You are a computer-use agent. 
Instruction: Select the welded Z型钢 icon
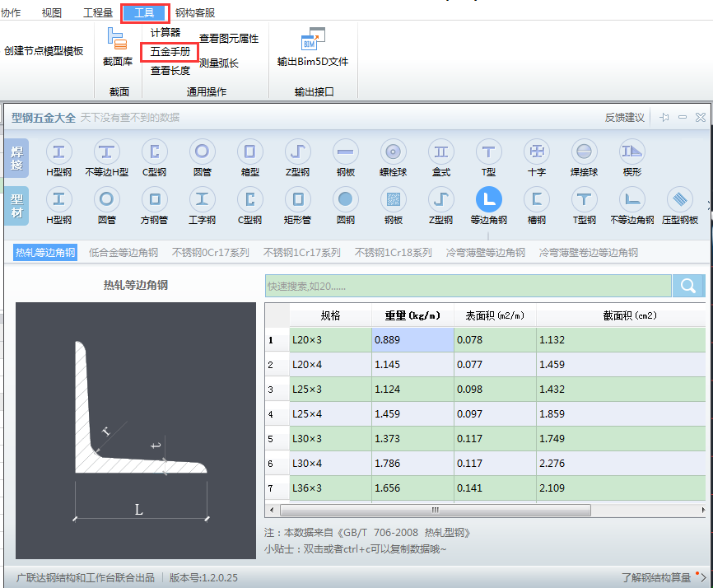coord(297,152)
